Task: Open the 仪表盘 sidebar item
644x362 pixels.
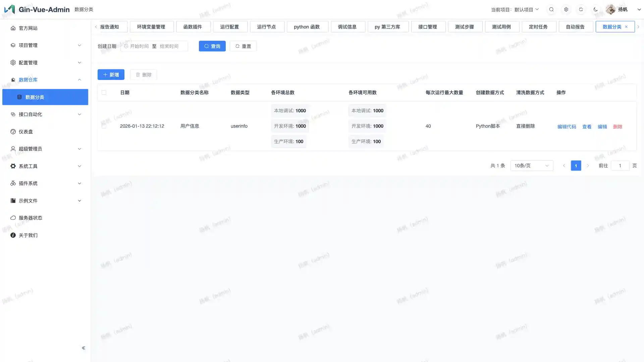Action: [x=26, y=132]
